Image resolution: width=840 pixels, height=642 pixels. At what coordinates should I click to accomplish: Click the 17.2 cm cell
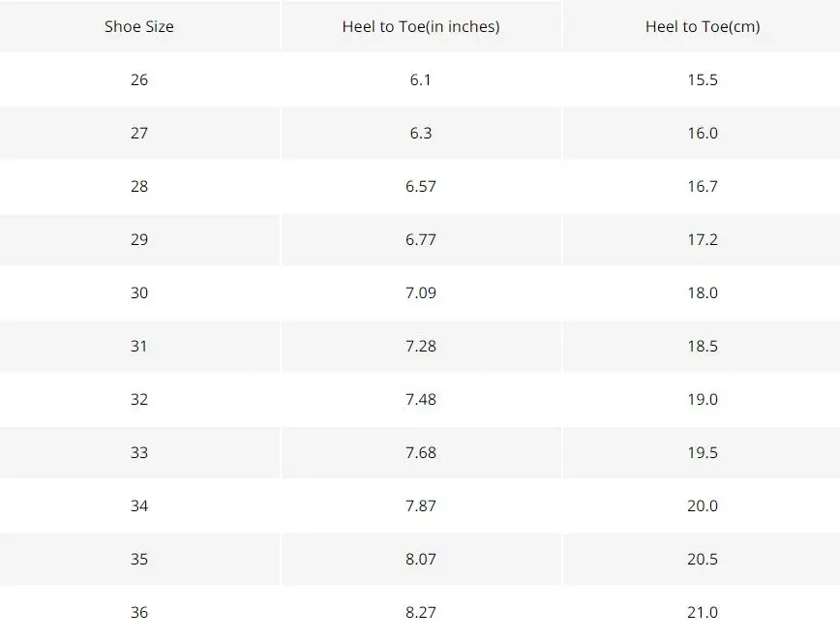(x=703, y=239)
